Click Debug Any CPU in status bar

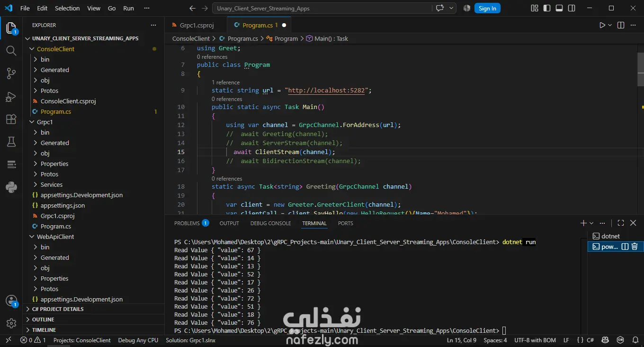[138, 340]
